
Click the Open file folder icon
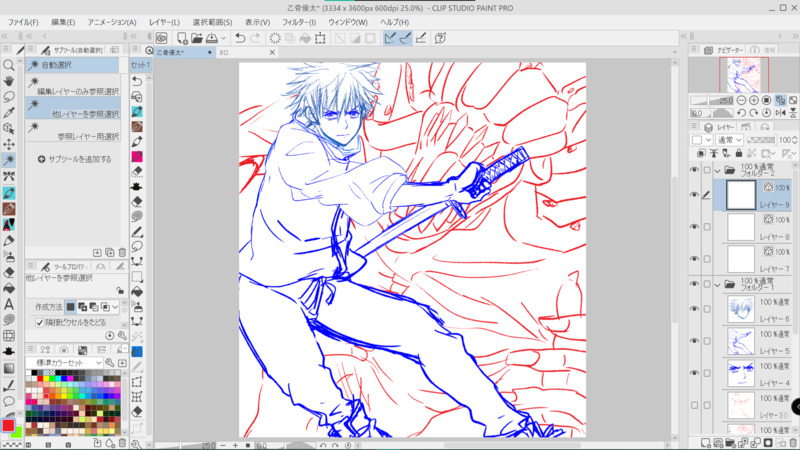pyautogui.click(x=197, y=38)
